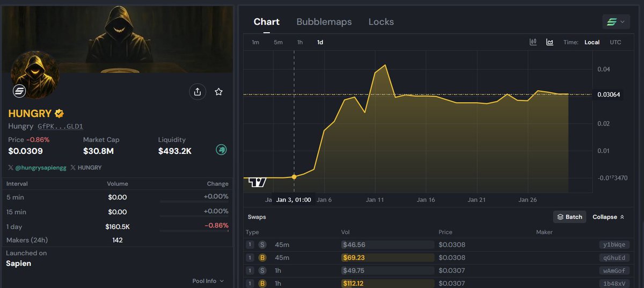The height and width of the screenshot is (288, 644).
Task: Click the Jan 11 date label on chart axis
Action: pos(375,200)
